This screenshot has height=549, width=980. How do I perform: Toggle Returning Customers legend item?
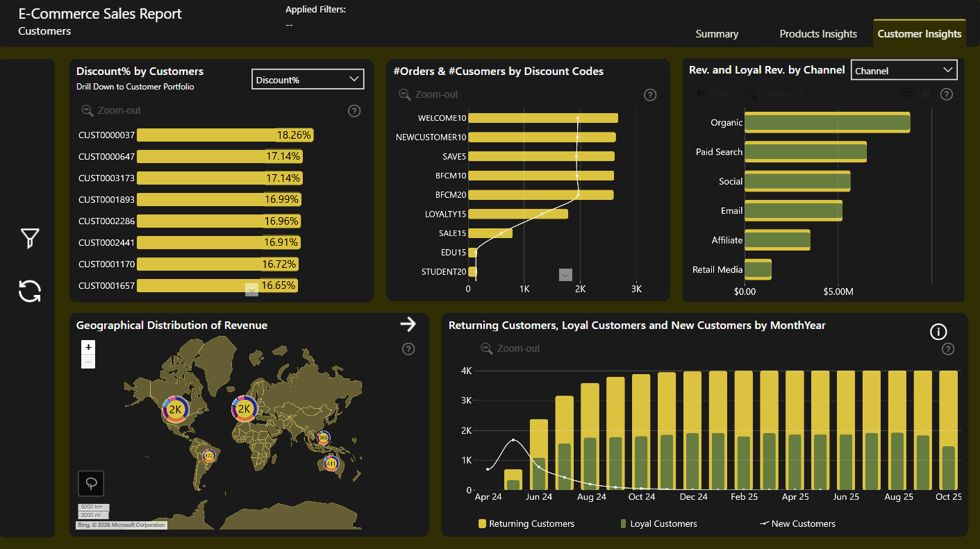coord(526,524)
